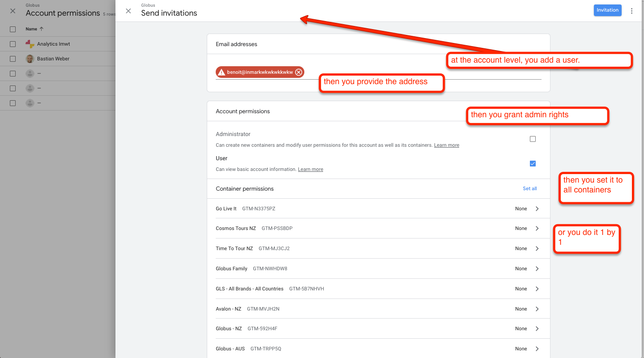Click the warning icon on email chip
Viewport: 644px width, 358px height.
(221, 72)
